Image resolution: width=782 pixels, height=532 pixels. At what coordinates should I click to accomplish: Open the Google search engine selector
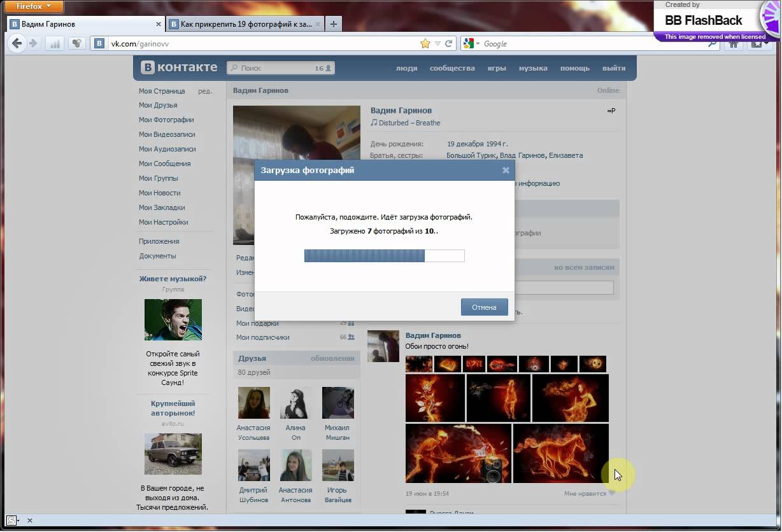pyautogui.click(x=472, y=43)
